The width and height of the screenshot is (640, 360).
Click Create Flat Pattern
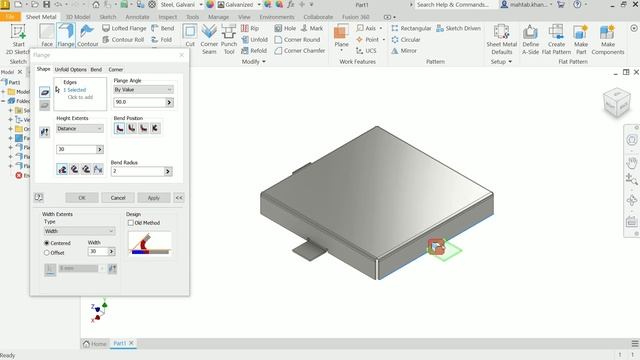[556, 39]
